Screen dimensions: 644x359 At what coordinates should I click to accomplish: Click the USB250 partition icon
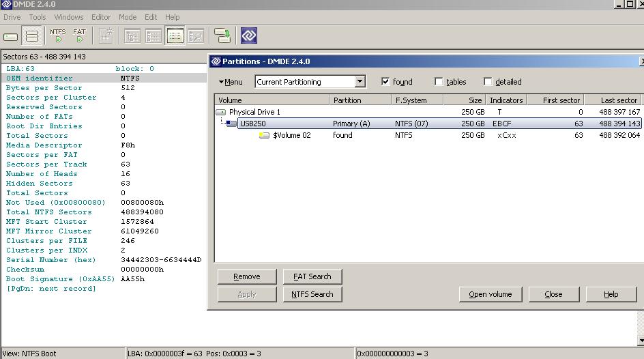coord(231,124)
